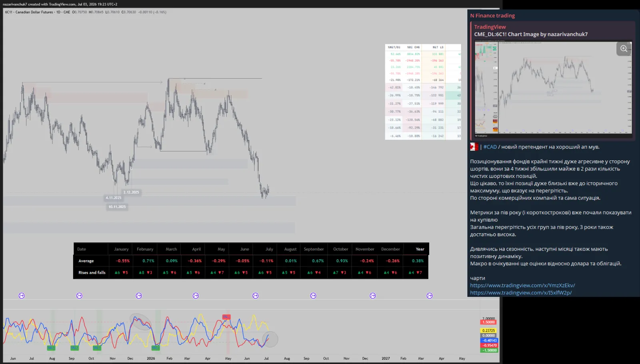The height and width of the screenshot is (364, 640).
Task: Click the 'Rises and falls' row label
Action: [x=92, y=273]
